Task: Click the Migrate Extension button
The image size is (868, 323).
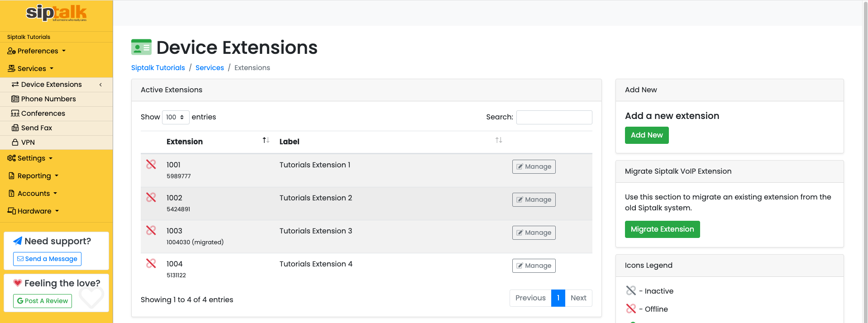Action: tap(662, 229)
